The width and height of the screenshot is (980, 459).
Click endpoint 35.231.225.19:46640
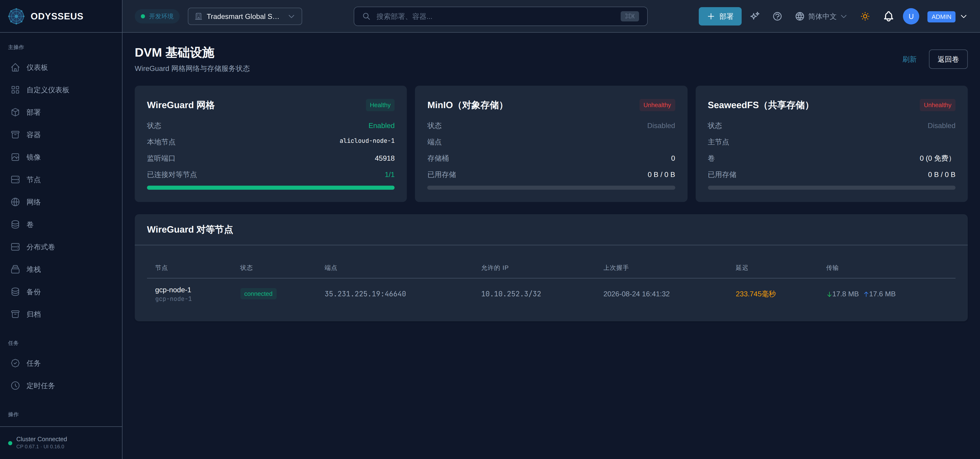(x=365, y=294)
